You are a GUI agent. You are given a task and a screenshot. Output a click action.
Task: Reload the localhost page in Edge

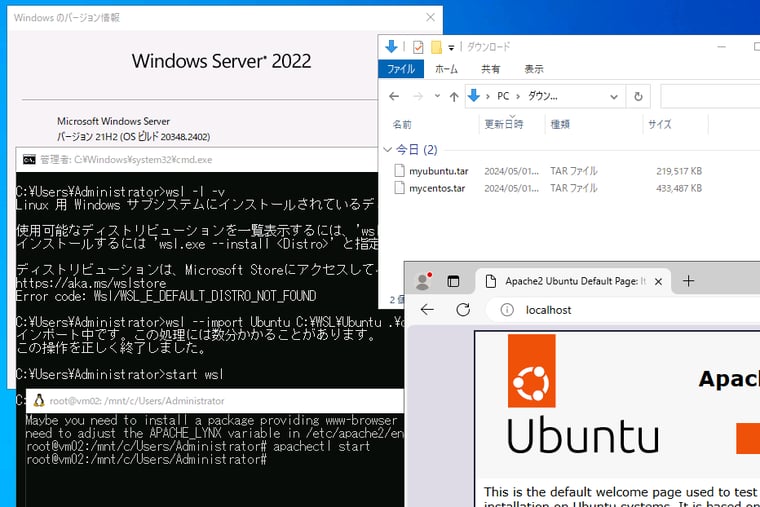point(463,310)
